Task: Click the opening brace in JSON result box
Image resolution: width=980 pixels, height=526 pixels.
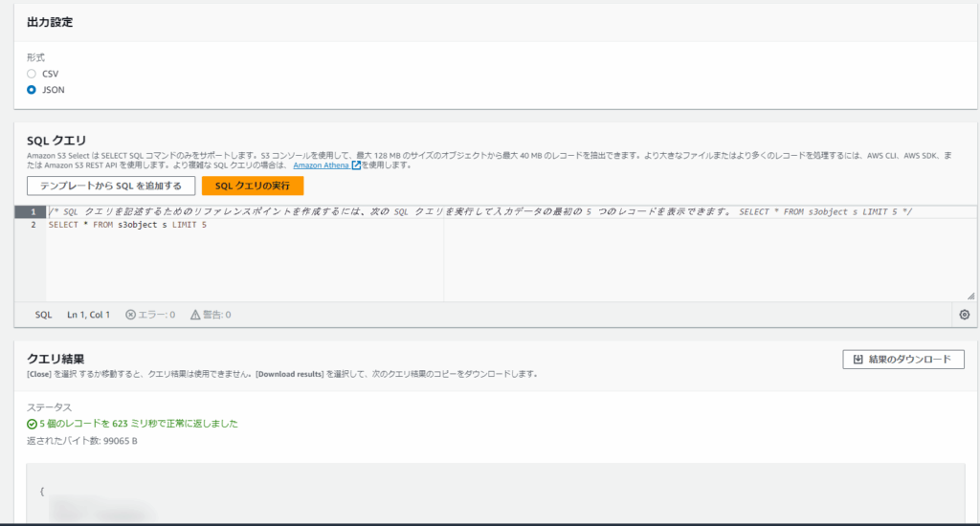Action: click(x=42, y=491)
